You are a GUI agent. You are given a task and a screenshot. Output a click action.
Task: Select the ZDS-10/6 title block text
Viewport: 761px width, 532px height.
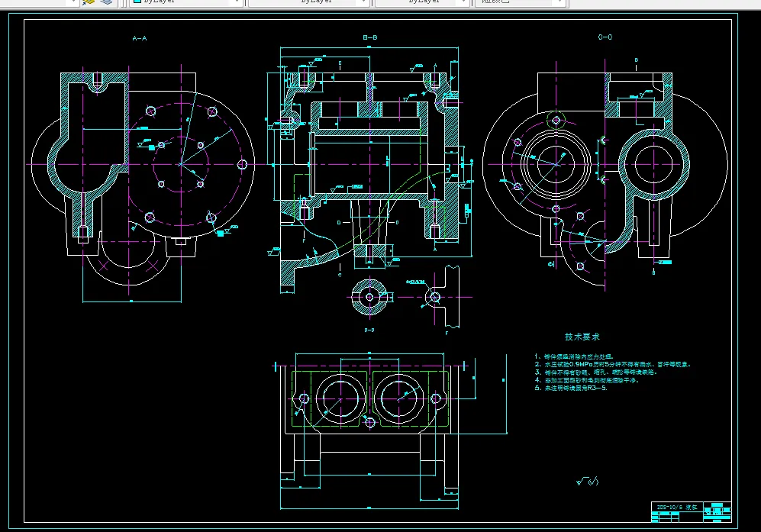coord(677,508)
